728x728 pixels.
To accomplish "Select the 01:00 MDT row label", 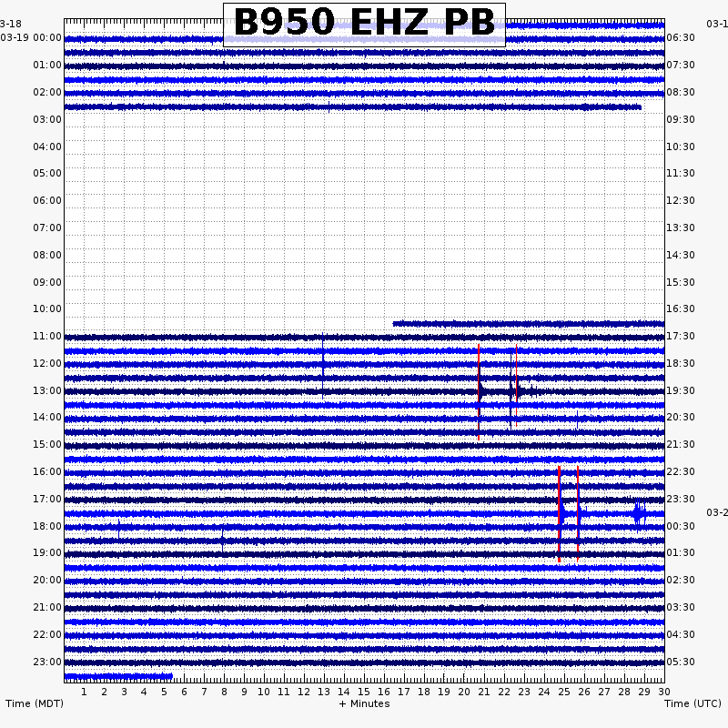I will [47, 65].
